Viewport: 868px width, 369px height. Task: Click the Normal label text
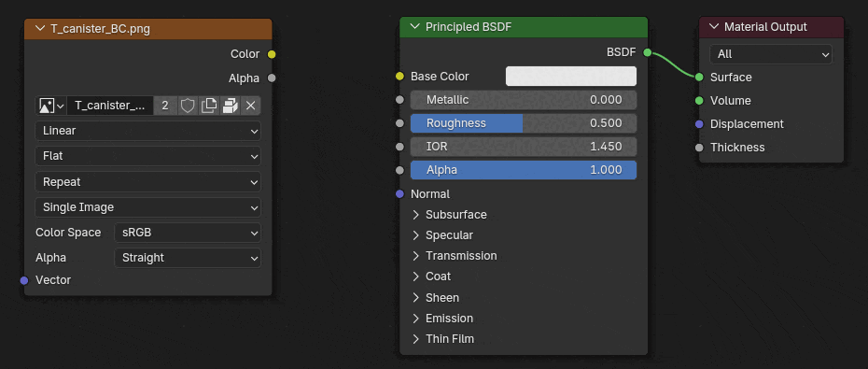click(430, 194)
